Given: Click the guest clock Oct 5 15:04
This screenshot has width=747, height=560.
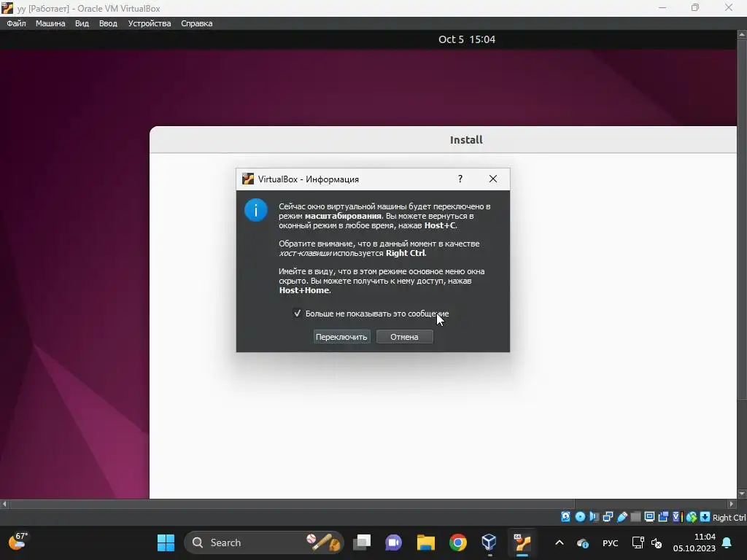Looking at the screenshot, I should tap(467, 39).
